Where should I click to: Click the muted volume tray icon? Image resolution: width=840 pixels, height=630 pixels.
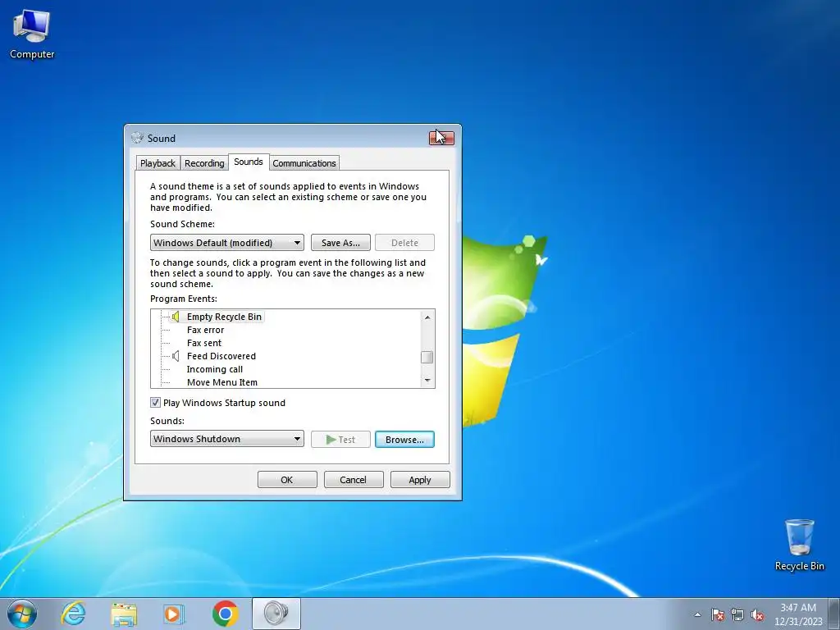point(757,614)
